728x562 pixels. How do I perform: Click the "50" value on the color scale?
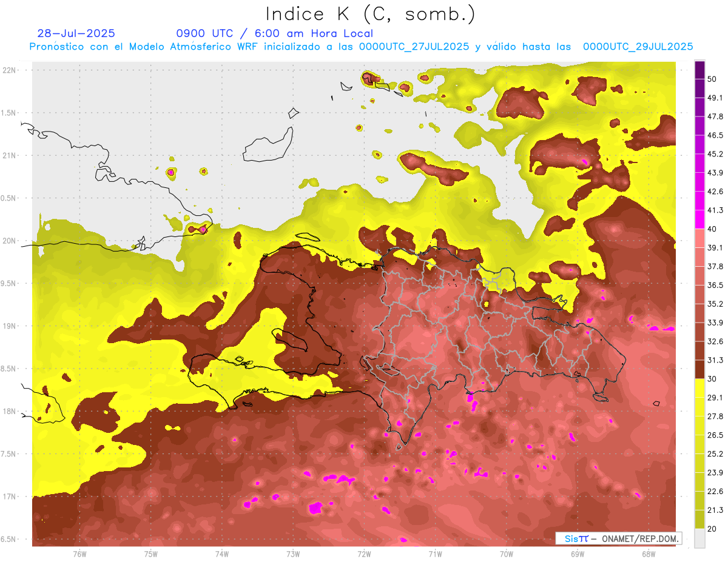(712, 79)
